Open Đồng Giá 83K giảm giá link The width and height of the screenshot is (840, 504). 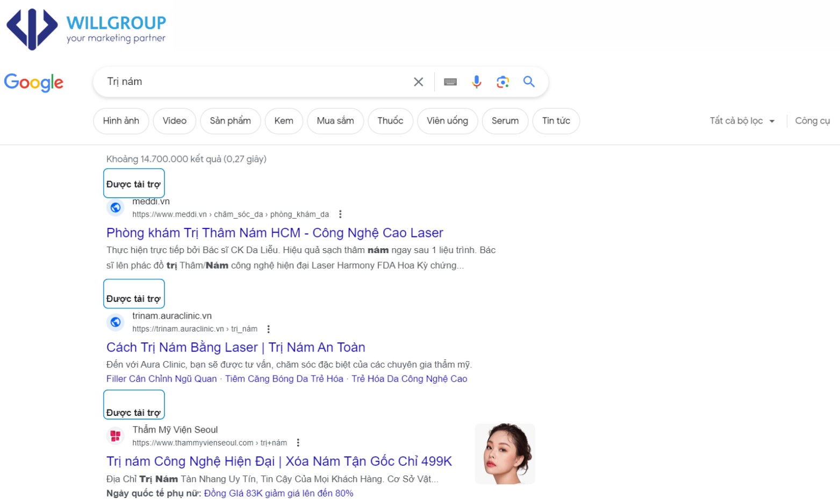[x=278, y=493]
